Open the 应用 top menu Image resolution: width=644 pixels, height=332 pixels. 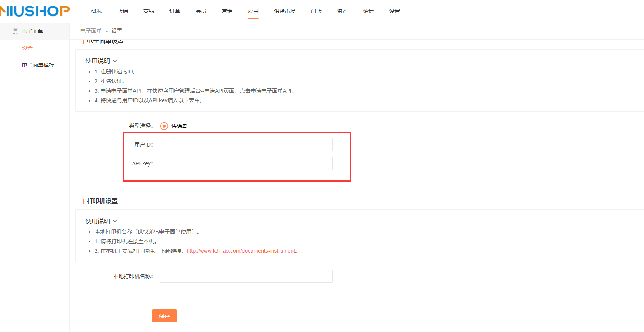[x=253, y=12]
